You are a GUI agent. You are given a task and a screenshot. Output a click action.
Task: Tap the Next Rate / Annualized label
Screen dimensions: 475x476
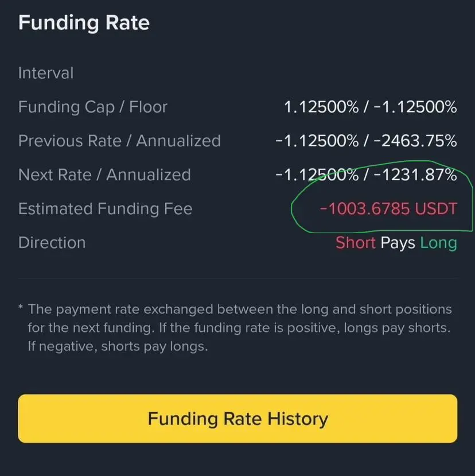[104, 175]
